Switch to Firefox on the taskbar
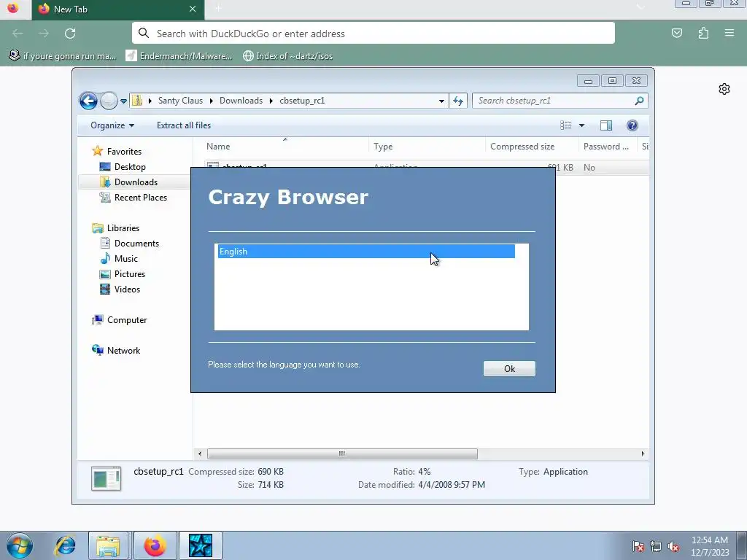 [155, 545]
